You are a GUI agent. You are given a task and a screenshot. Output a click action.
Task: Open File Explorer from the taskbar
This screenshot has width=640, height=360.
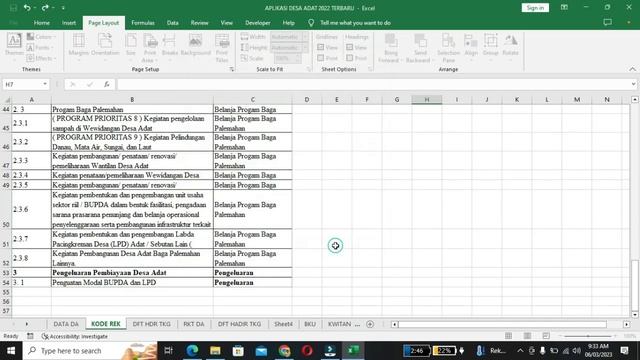(215, 351)
